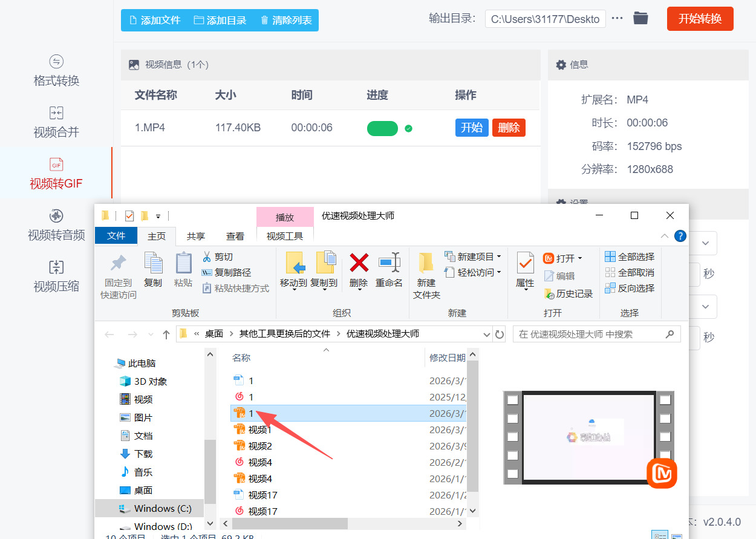Open output directory folder icon
The width and height of the screenshot is (756, 539).
(640, 18)
